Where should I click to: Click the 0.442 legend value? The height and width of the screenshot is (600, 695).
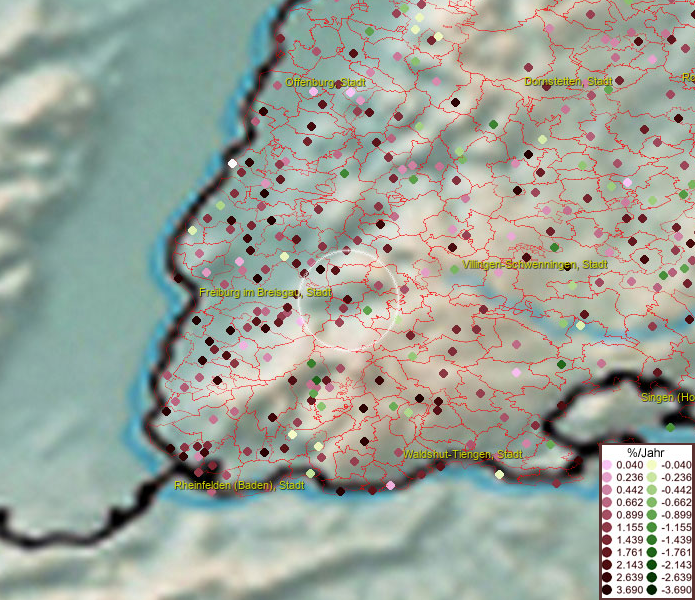(629, 490)
